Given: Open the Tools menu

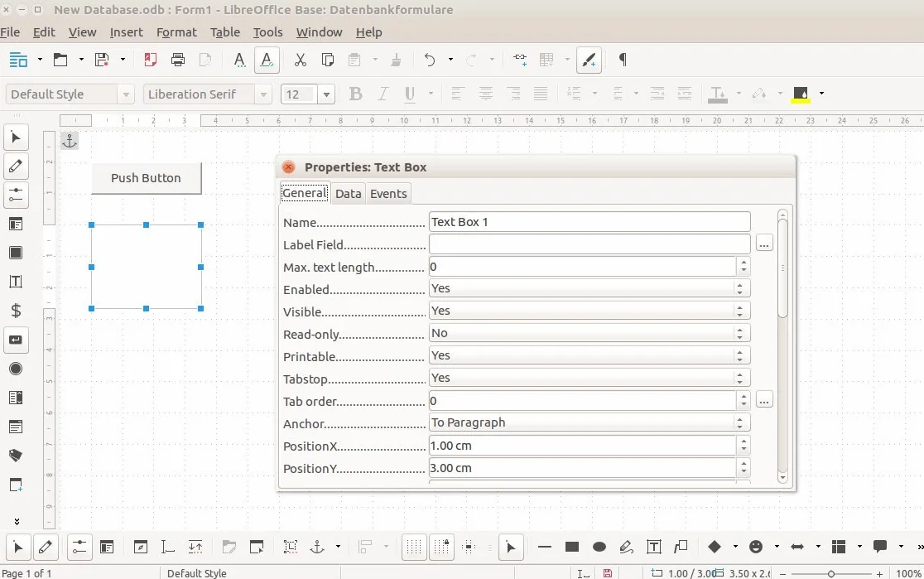Looking at the screenshot, I should 267,31.
